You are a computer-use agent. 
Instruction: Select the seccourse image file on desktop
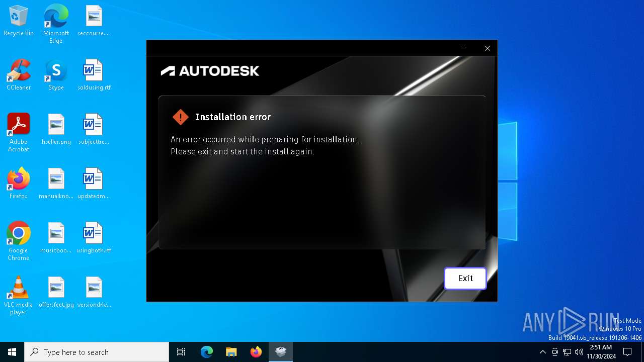pyautogui.click(x=94, y=21)
